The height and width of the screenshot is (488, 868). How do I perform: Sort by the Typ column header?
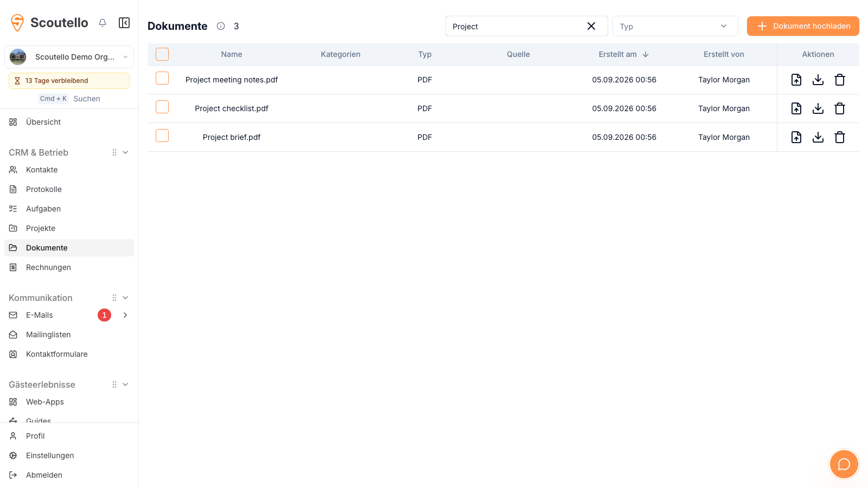(x=425, y=54)
